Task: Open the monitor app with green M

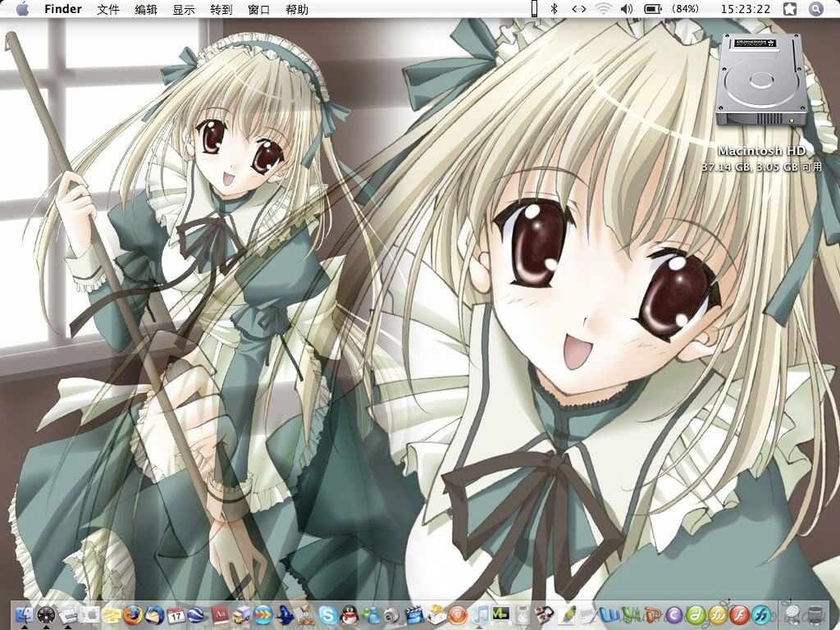Action: 501,615
